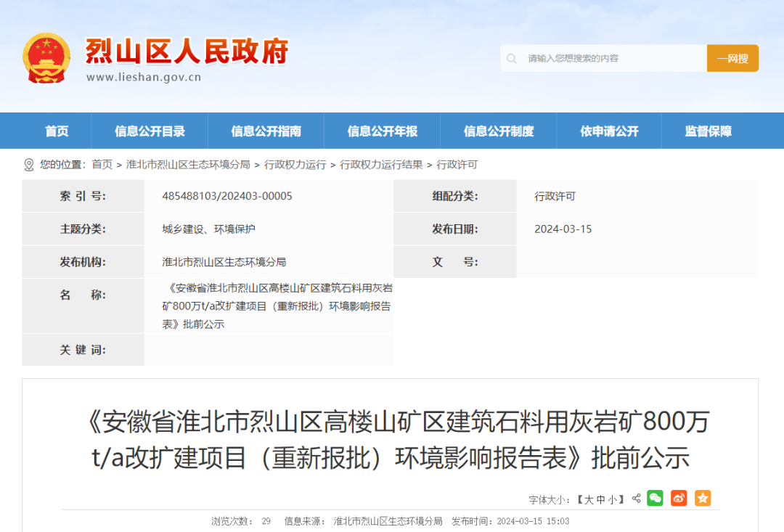Click the national emblem logo
784x532 pixels.
click(x=46, y=58)
